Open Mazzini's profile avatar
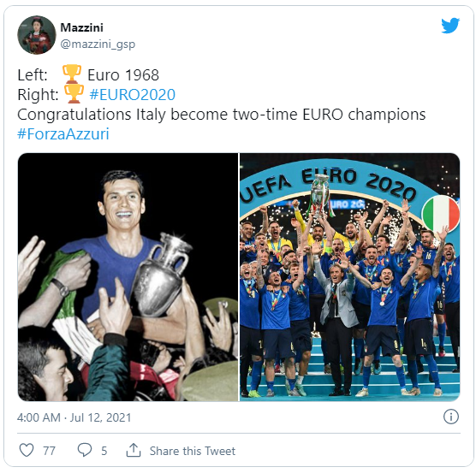 pos(37,35)
